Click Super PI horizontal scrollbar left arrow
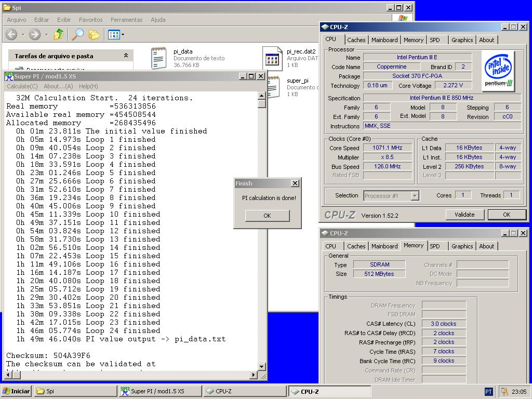This screenshot has height=399, width=532. coord(9,375)
